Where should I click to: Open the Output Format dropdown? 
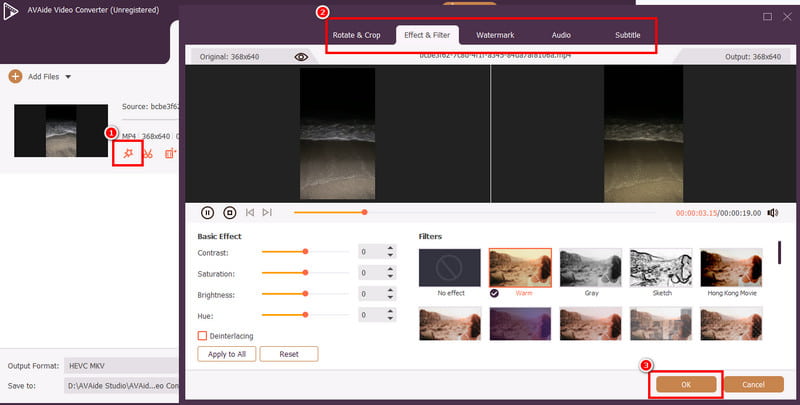pyautogui.click(x=120, y=366)
